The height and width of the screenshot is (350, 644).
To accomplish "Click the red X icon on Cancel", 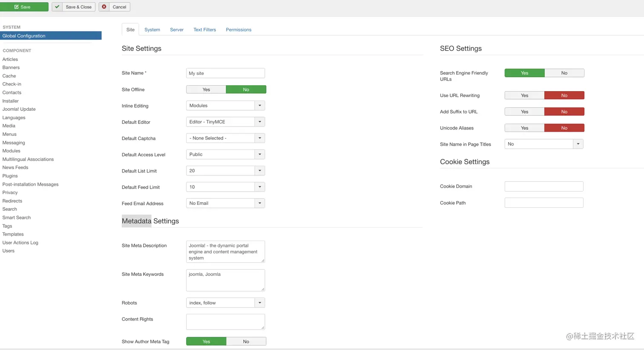I will (x=104, y=7).
